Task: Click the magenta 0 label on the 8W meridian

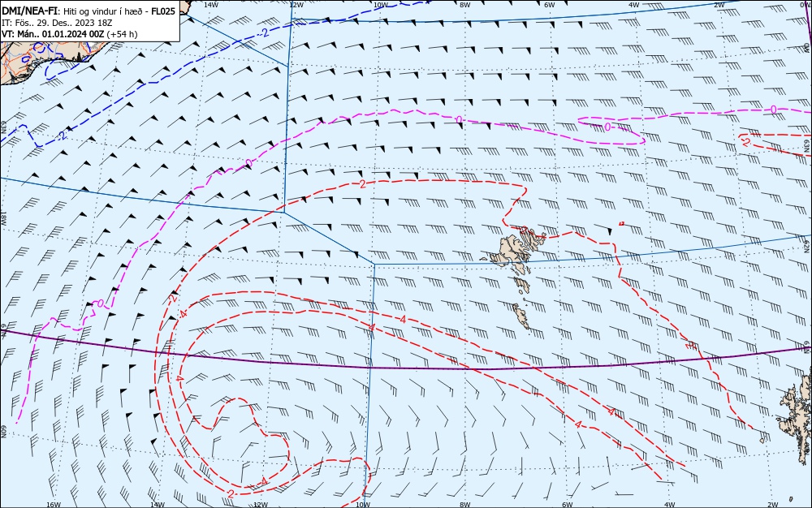Action: coord(459,119)
